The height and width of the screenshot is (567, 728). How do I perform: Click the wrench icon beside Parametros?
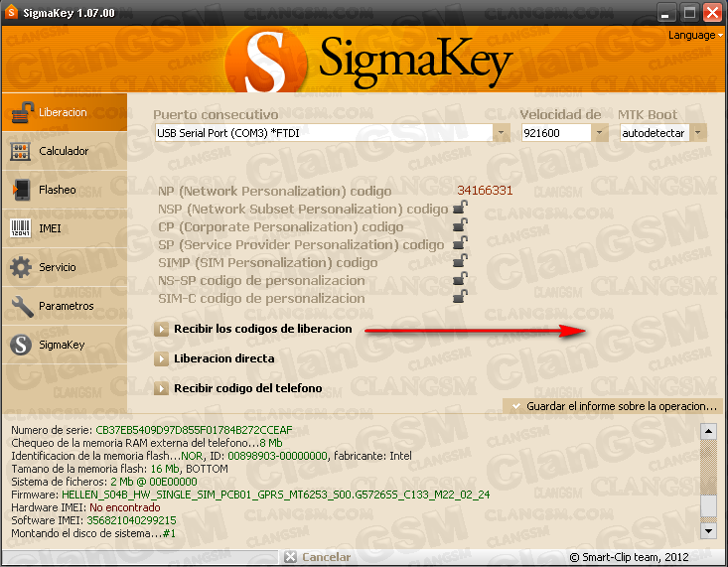click(22, 307)
